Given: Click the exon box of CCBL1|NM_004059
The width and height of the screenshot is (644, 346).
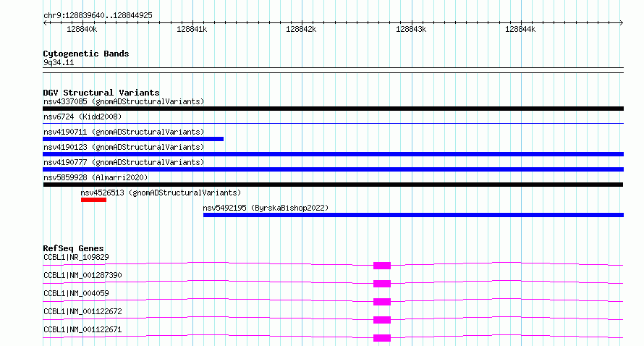Looking at the screenshot, I should pyautogui.click(x=382, y=302).
